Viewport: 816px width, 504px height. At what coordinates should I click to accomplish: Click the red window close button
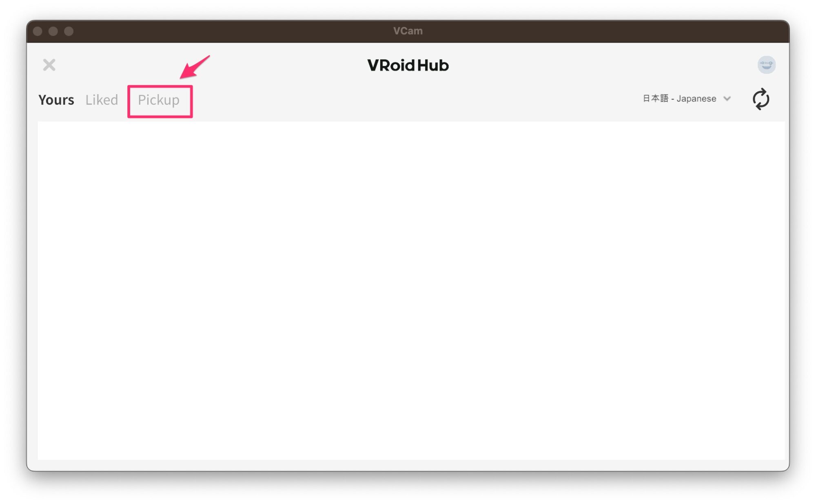(38, 31)
